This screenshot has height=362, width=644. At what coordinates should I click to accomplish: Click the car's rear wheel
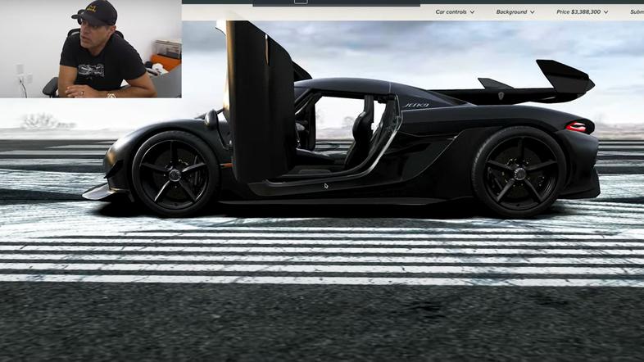coord(518,172)
